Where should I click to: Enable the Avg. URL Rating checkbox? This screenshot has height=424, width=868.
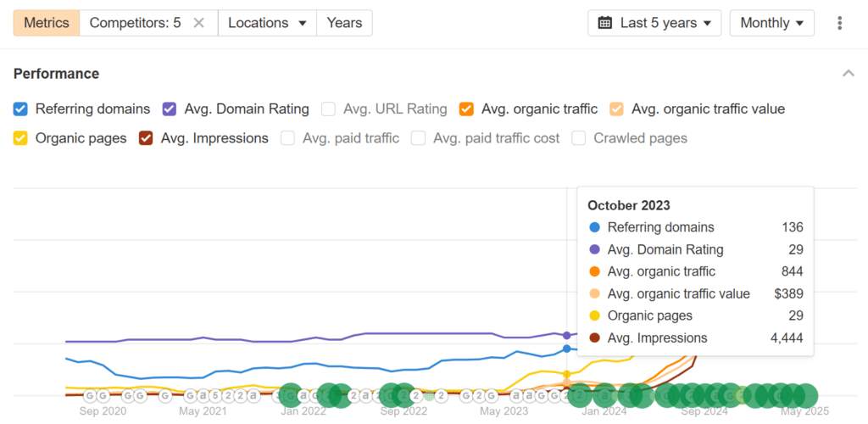[328, 109]
